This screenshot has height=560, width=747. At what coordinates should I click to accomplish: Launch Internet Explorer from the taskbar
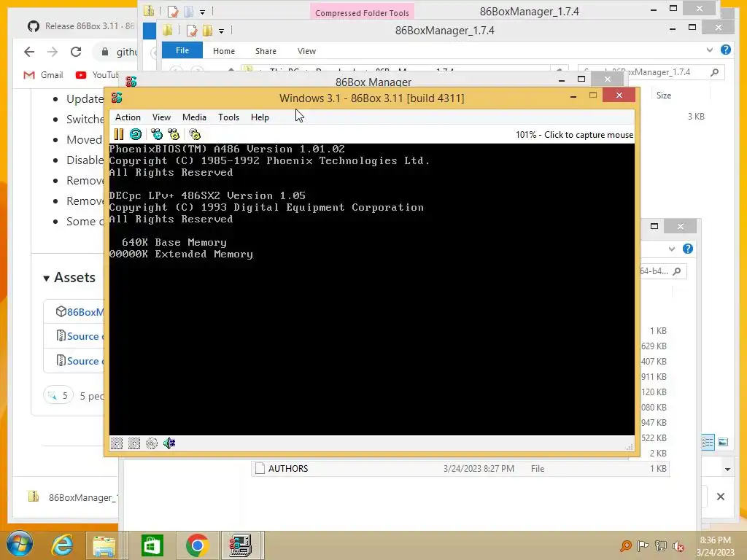(x=62, y=545)
